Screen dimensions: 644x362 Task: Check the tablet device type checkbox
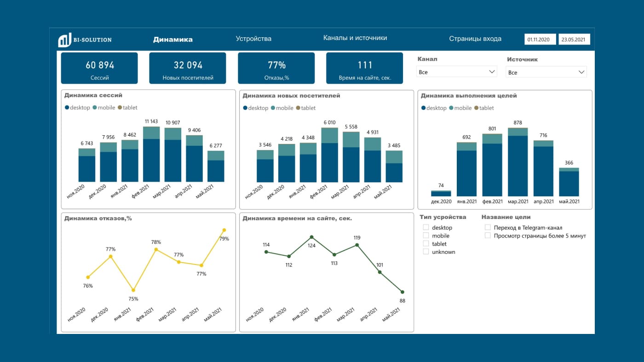[426, 244]
